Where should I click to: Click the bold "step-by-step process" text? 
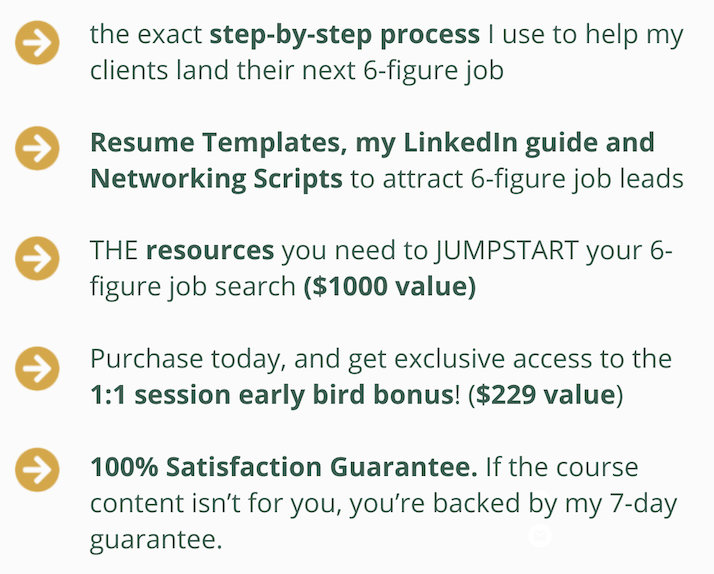click(x=343, y=35)
